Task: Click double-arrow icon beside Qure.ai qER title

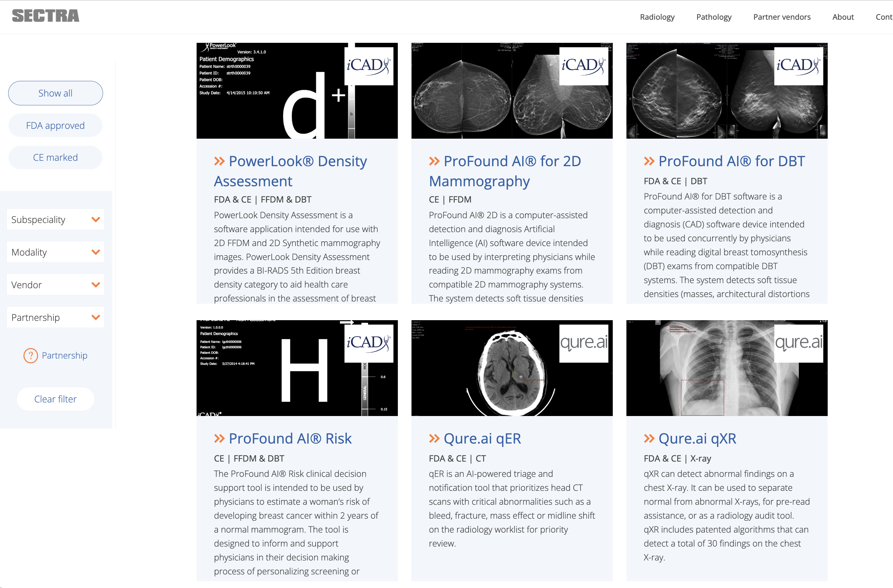Action: (434, 439)
